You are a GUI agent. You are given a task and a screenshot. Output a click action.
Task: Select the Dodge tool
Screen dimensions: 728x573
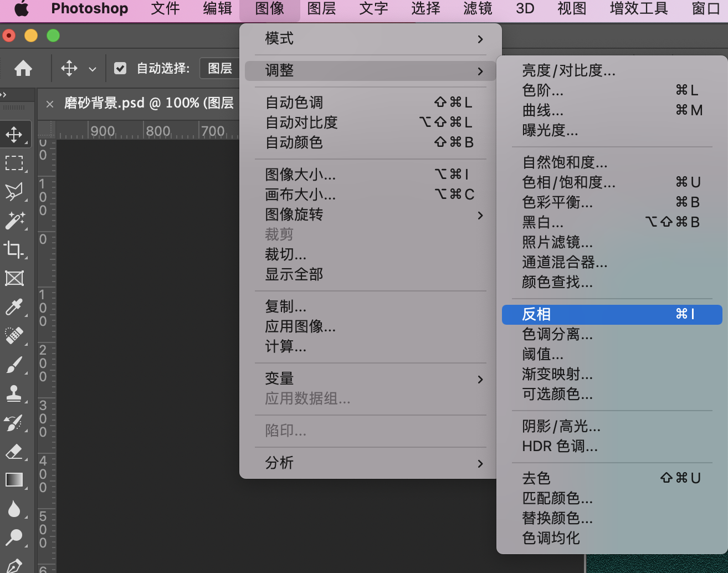(14, 538)
